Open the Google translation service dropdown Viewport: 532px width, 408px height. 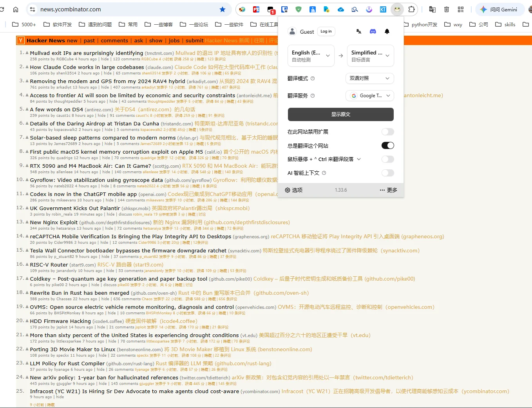tap(370, 96)
